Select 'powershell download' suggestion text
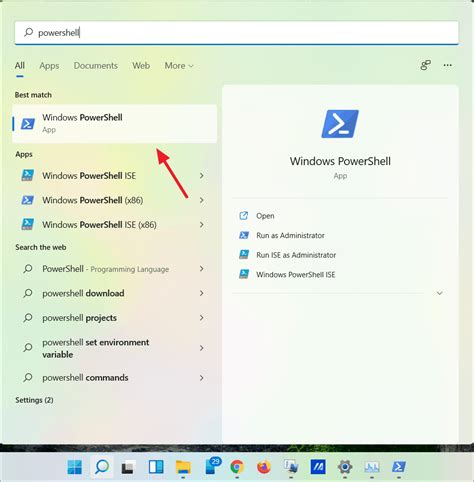The height and width of the screenshot is (482, 474). coord(83,293)
